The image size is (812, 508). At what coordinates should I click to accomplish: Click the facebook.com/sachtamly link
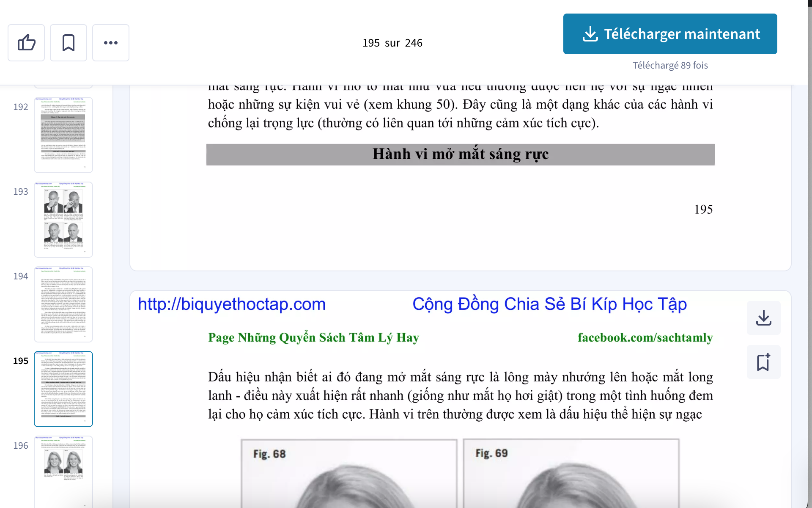[x=645, y=337]
